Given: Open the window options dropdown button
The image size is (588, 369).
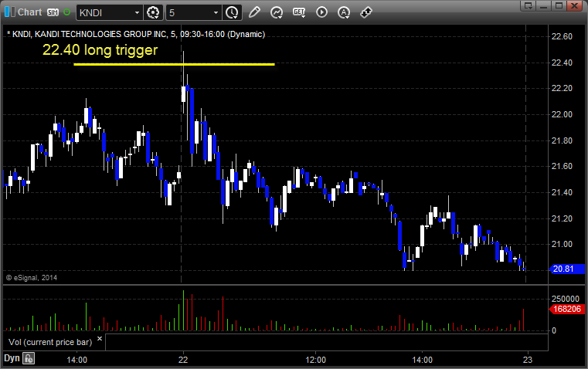Looking at the screenshot, I should click(x=528, y=5).
